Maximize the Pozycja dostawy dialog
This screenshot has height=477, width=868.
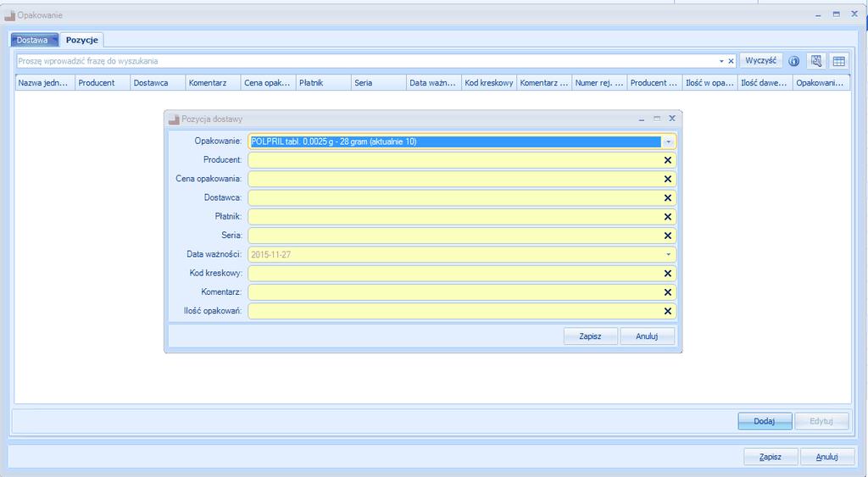pos(657,119)
